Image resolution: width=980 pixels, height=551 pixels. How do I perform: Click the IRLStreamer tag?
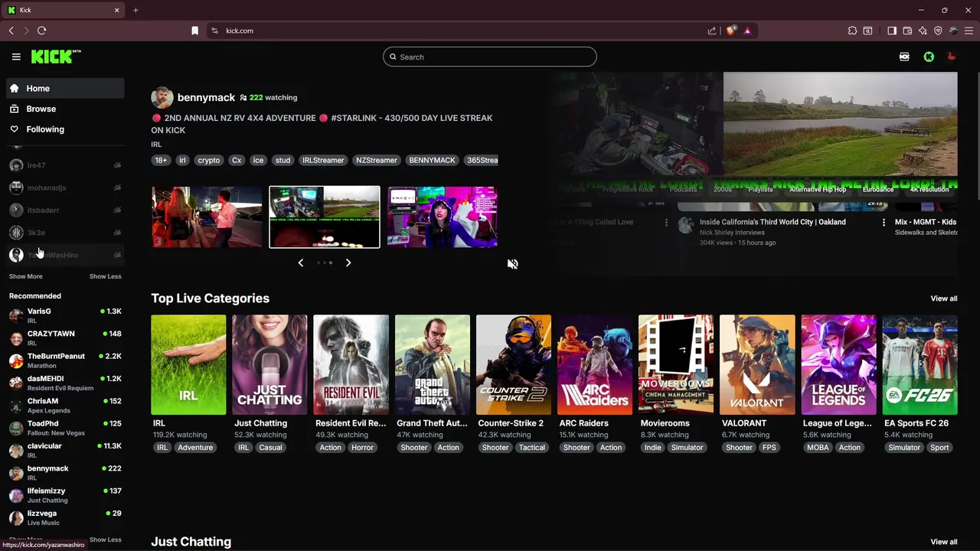[x=322, y=160]
